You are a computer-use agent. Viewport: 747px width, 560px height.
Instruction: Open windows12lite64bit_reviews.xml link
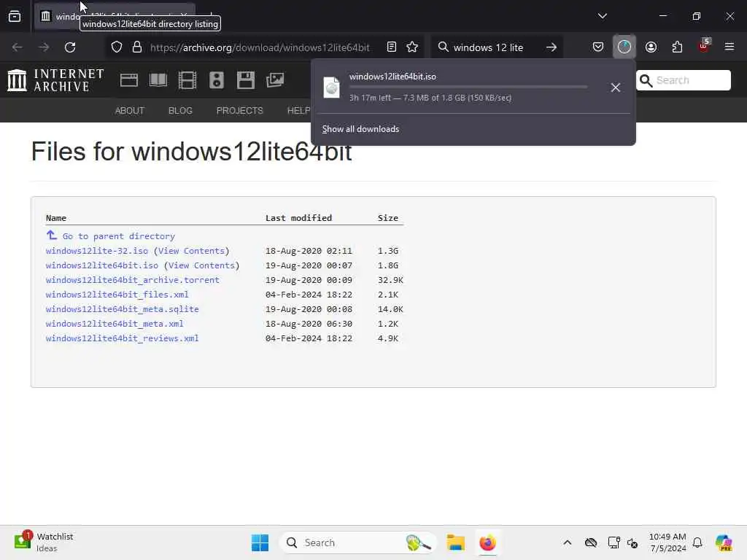pyautogui.click(x=122, y=338)
